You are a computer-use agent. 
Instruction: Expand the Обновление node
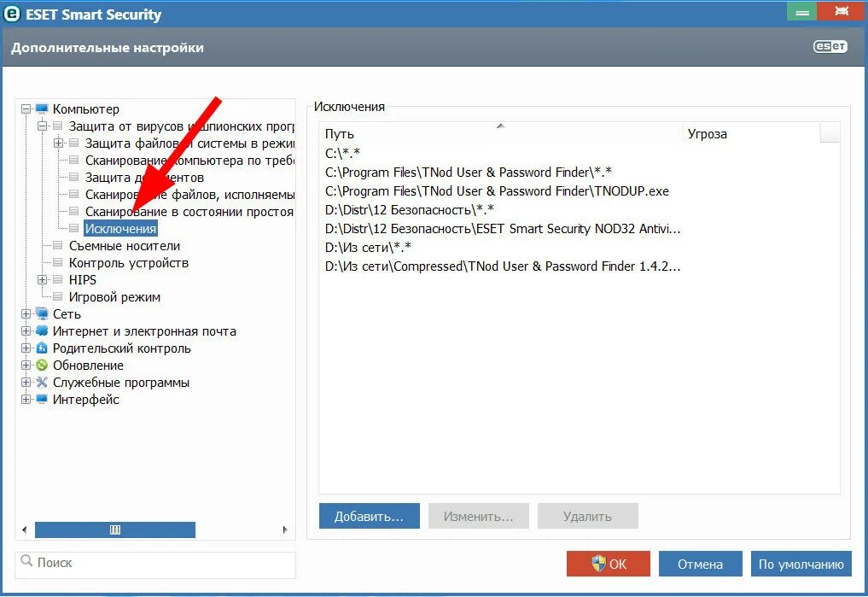26,366
